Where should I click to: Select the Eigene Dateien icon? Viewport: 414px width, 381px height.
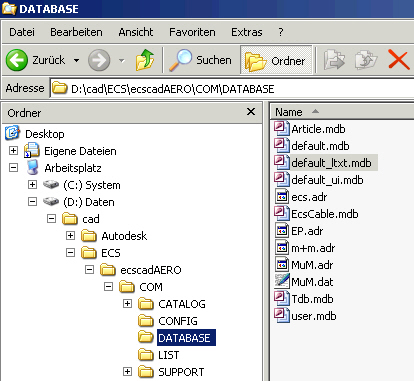point(32,150)
